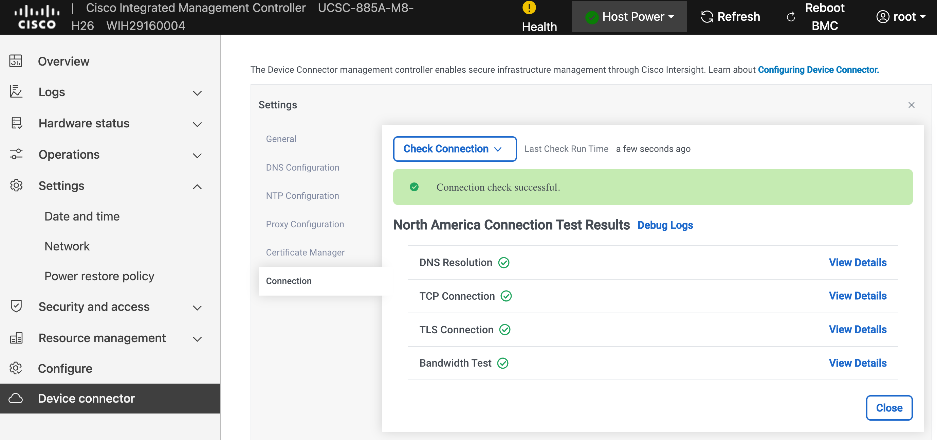The image size is (937, 440).
Task: Click the Cisco logo
Action: pos(36,17)
